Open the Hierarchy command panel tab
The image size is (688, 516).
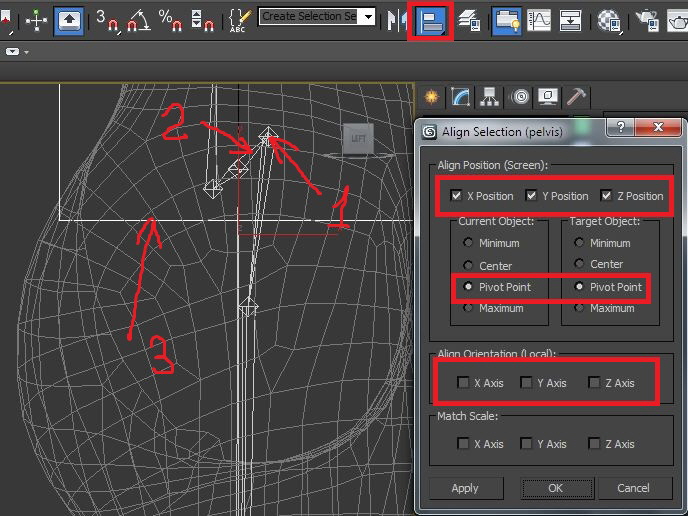(x=490, y=97)
